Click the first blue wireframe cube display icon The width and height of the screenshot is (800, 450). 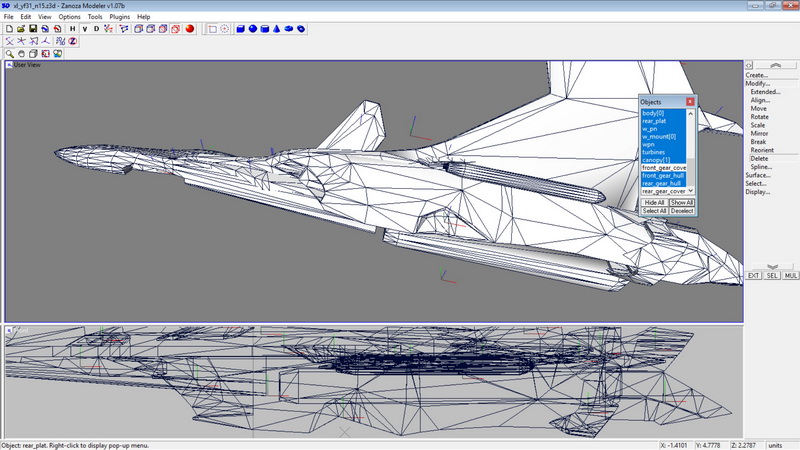coord(138,29)
